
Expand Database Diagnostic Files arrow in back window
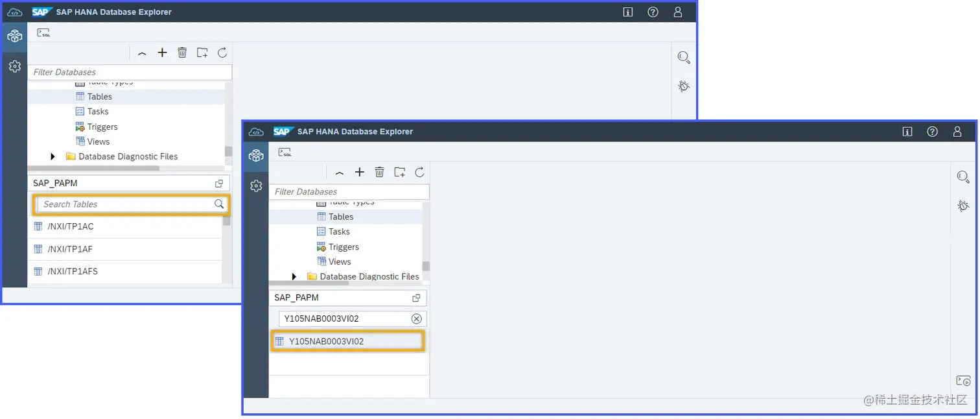(52, 156)
